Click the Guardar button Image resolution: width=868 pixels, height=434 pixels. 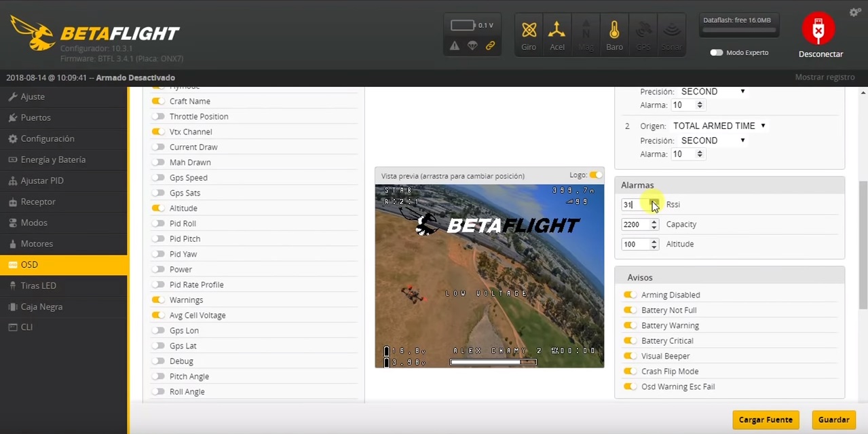click(833, 420)
